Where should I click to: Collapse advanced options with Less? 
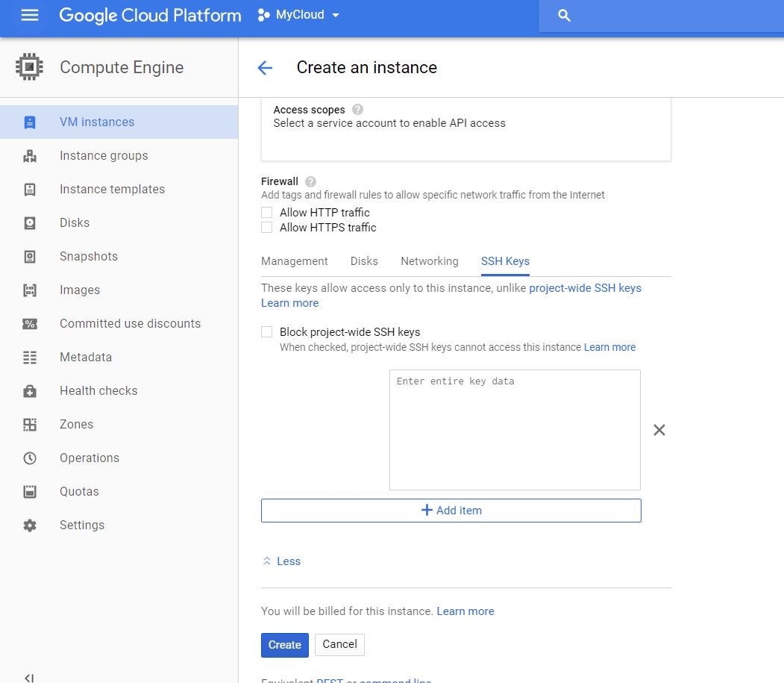[282, 561]
